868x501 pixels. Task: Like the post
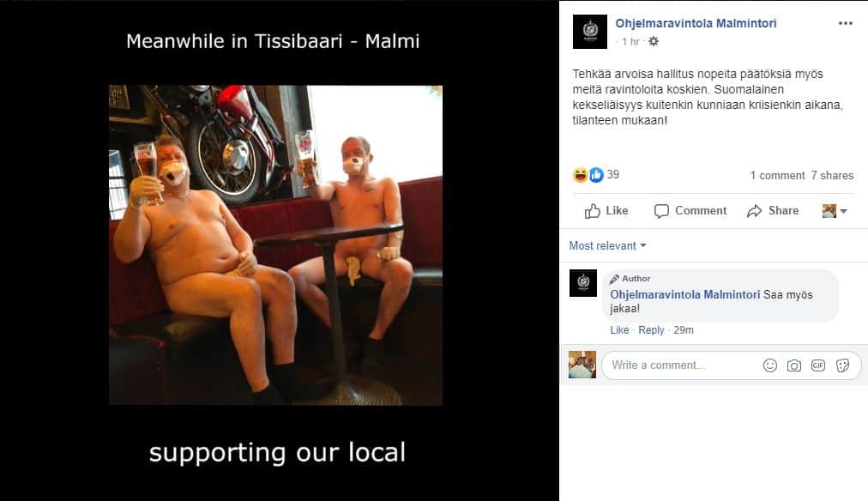pyautogui.click(x=606, y=211)
